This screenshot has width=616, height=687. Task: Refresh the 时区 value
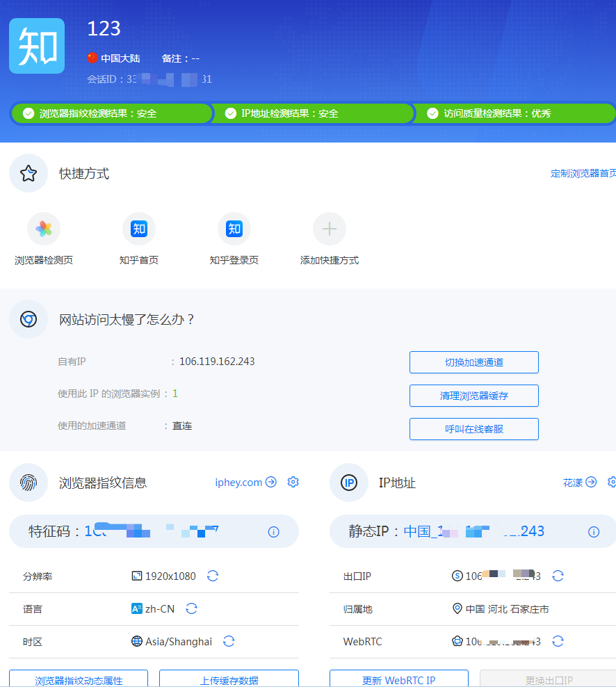229,641
